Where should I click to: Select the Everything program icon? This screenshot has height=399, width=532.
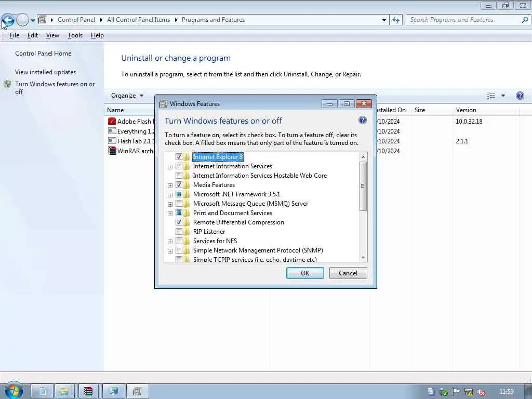(112, 131)
